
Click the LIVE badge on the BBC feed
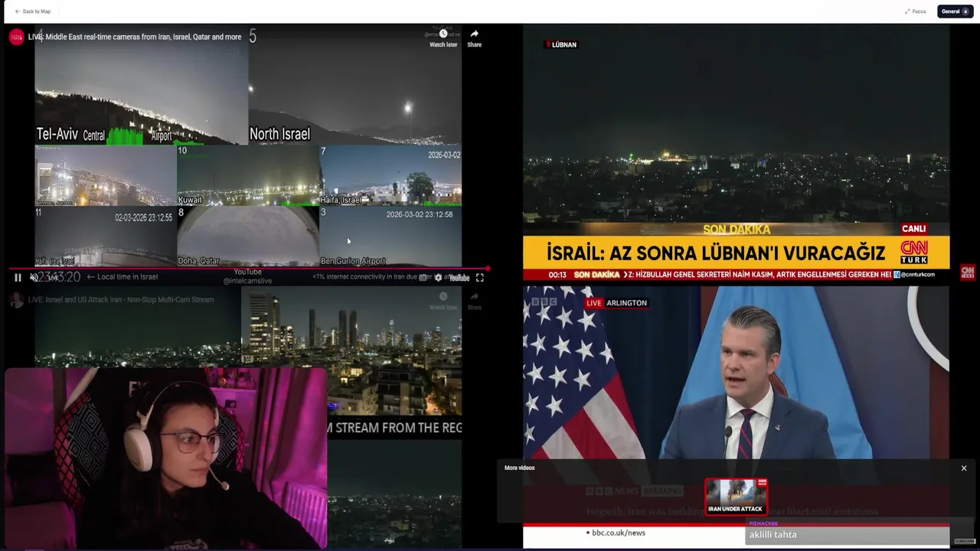[x=594, y=303]
